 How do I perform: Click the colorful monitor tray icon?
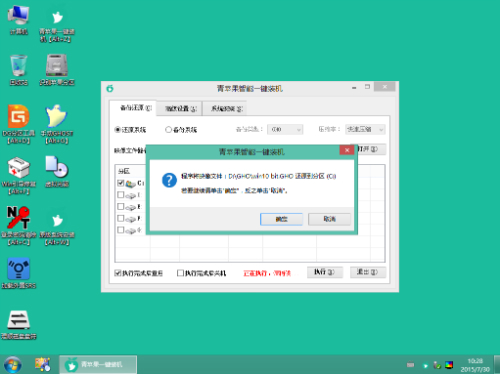click(449, 365)
